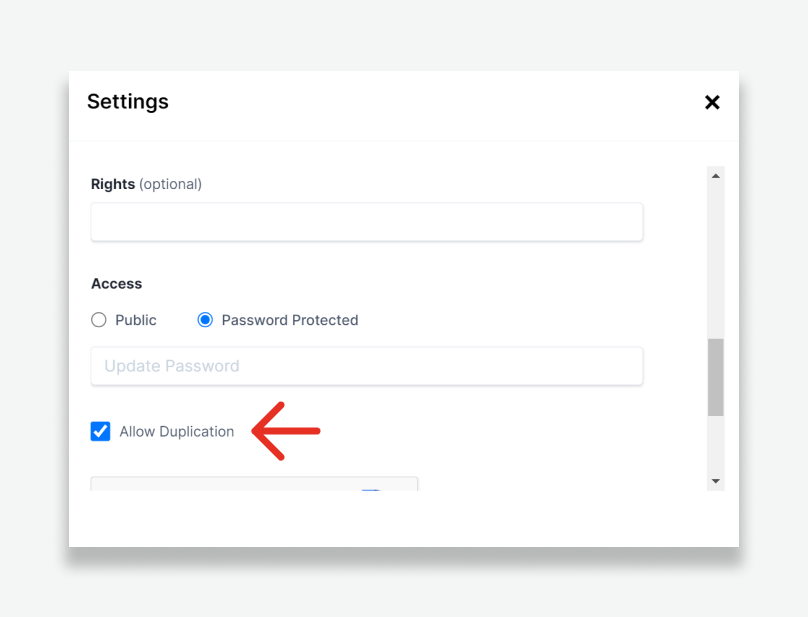Viewport: 808px width, 617px height.
Task: Click the partially visible box below Allow Duplication
Action: point(254,484)
